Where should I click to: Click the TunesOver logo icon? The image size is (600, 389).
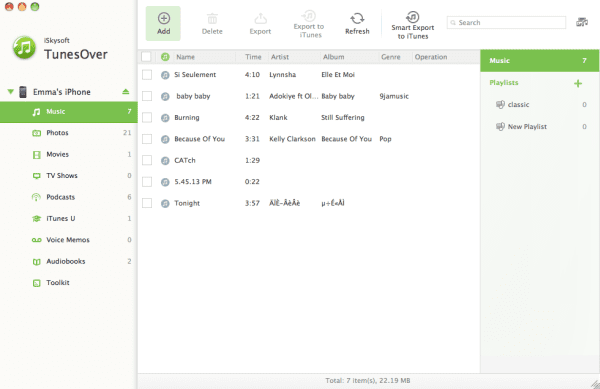24,48
